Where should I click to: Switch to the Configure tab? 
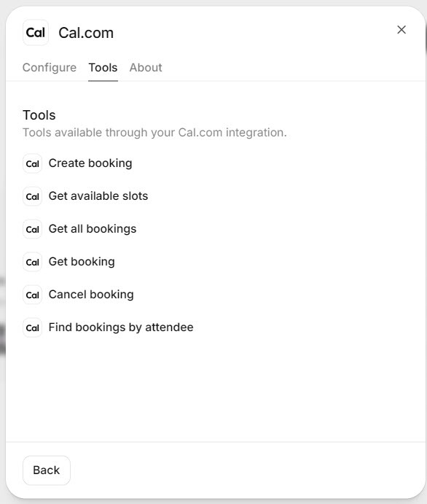tap(50, 68)
